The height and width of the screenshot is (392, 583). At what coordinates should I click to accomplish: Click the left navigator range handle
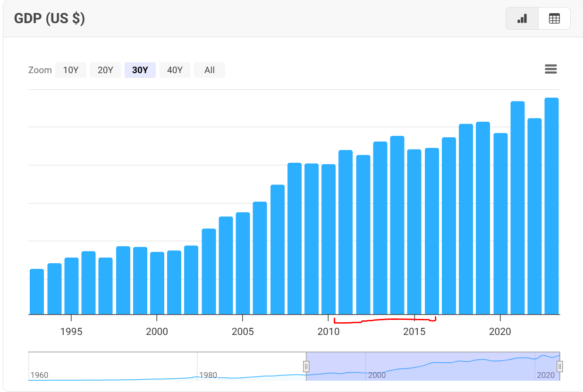(x=306, y=366)
